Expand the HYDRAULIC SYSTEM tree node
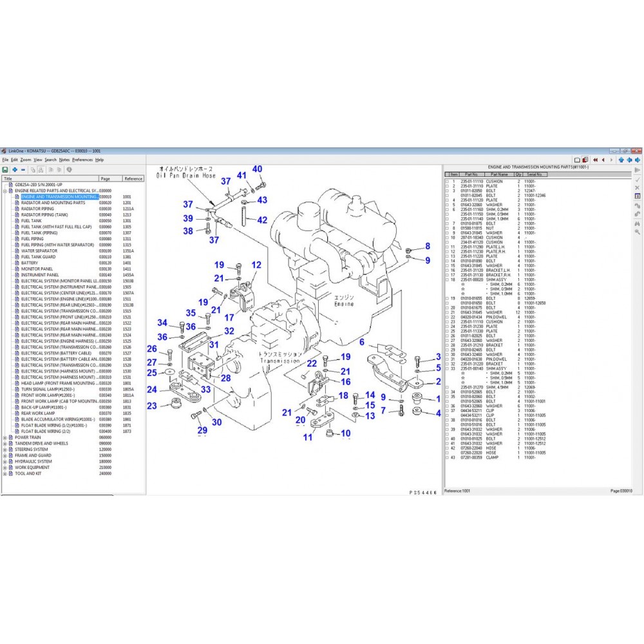 tap(5, 462)
